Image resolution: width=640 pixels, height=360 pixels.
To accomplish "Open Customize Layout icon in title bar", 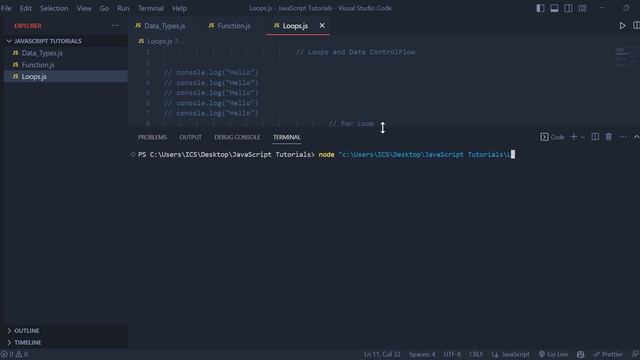I will pos(582,8).
